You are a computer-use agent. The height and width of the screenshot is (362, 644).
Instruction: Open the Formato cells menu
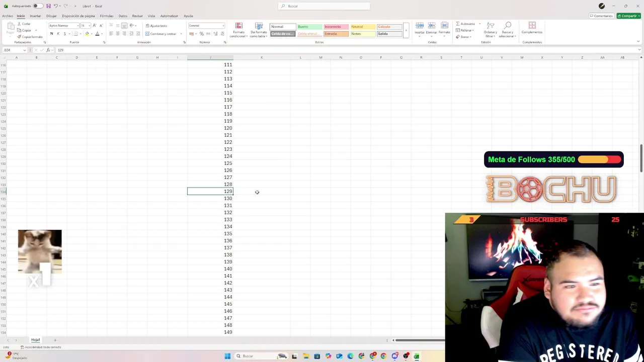click(444, 29)
